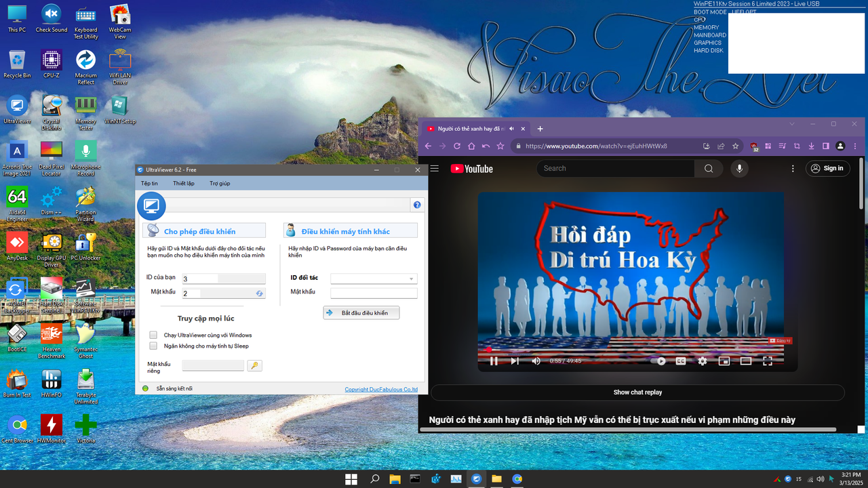Image resolution: width=868 pixels, height=488 pixels.
Task: Open Macrium Reflect desktop shortcut
Action: click(85, 68)
